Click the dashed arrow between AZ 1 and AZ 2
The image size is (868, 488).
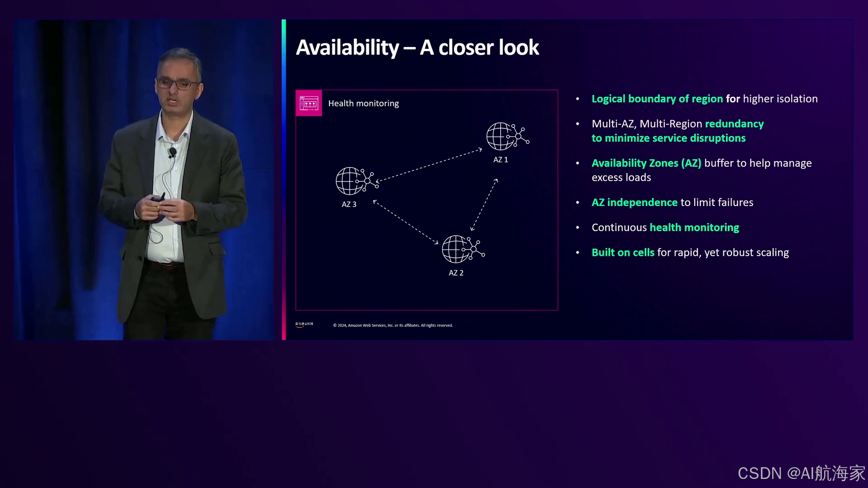[484, 205]
